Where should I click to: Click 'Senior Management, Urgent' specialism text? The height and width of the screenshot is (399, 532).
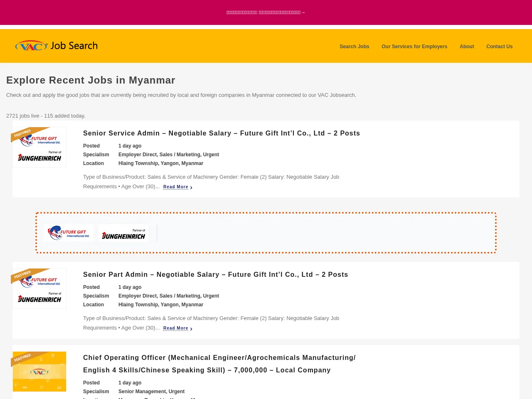(x=151, y=392)
